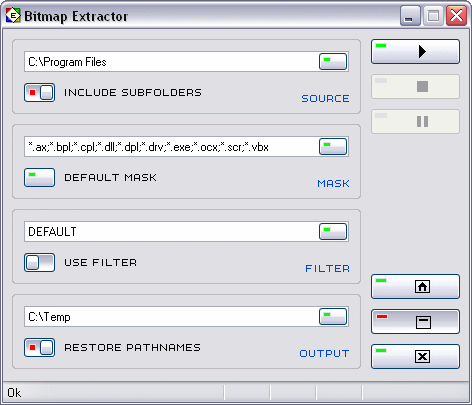Click the grayed-out pause button

pos(415,122)
